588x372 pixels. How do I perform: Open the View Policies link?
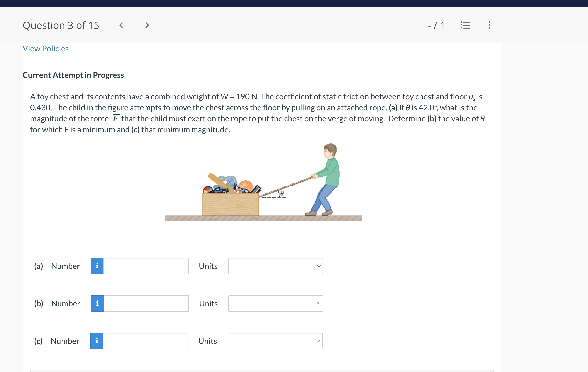click(45, 48)
